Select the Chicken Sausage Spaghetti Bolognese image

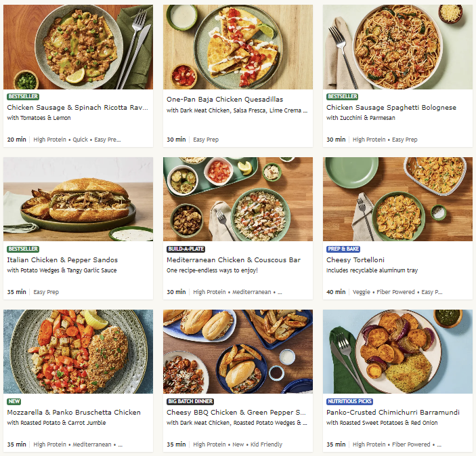tap(397, 47)
